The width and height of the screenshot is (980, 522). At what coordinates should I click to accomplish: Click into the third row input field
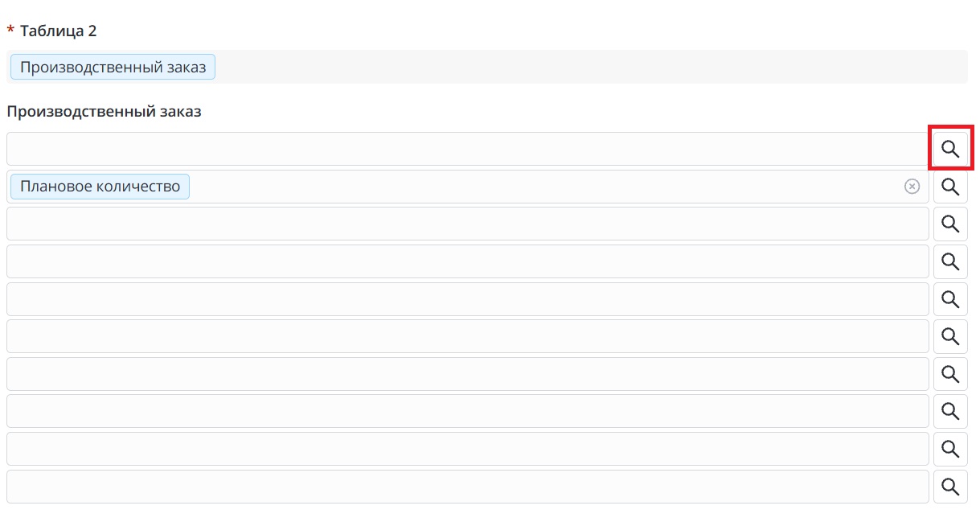pyautogui.click(x=466, y=224)
